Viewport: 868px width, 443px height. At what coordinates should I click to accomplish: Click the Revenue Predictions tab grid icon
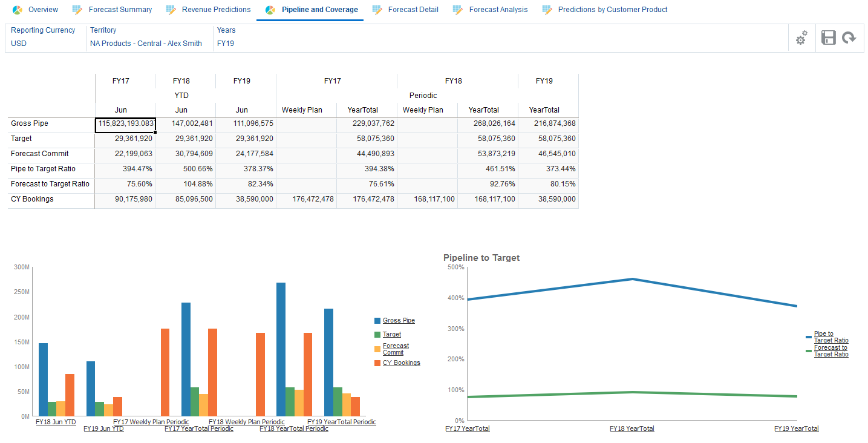[x=171, y=10]
